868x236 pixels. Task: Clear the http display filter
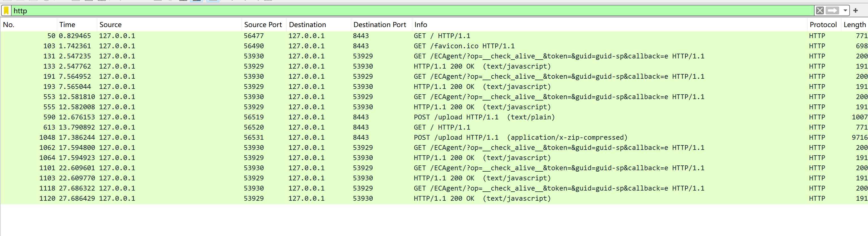coord(820,11)
